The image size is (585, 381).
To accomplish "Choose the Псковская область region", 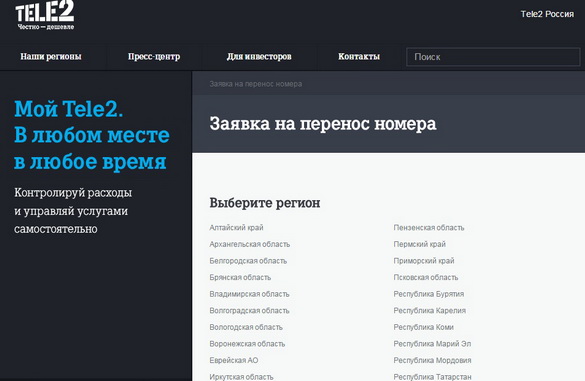I will coord(426,277).
